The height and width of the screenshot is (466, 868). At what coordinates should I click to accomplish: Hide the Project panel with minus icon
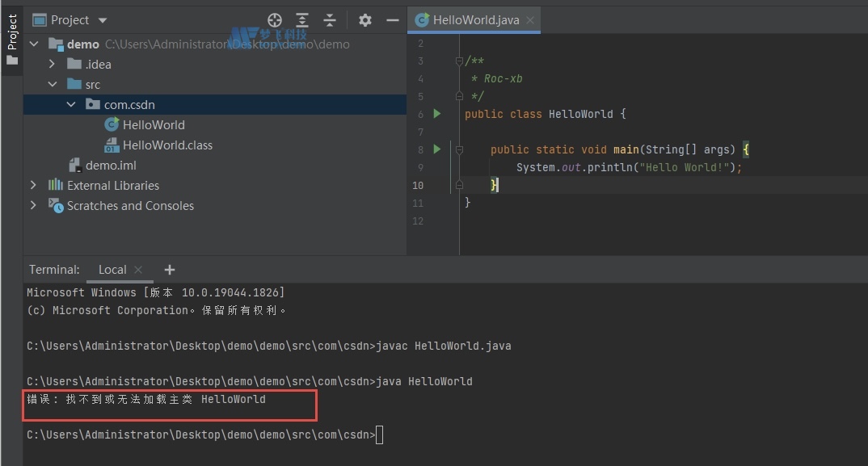393,20
